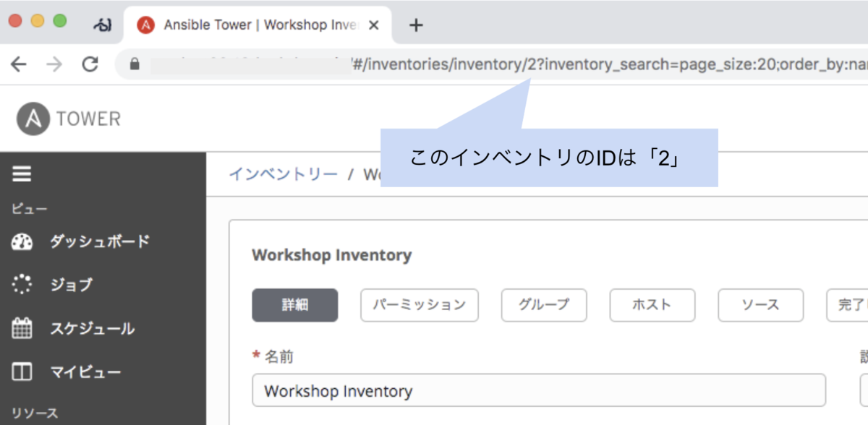Toggle the hamburger sidebar menu

(x=22, y=174)
